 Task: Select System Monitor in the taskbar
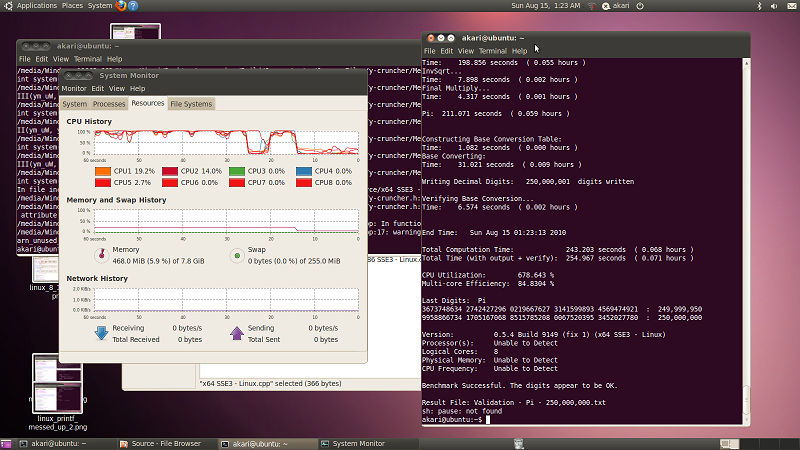coord(358,443)
